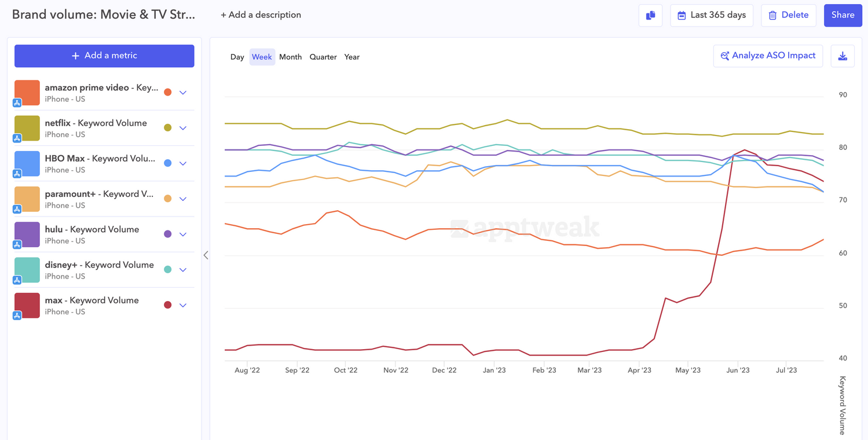
Task: Switch chart granularity to Month
Action: 290,57
